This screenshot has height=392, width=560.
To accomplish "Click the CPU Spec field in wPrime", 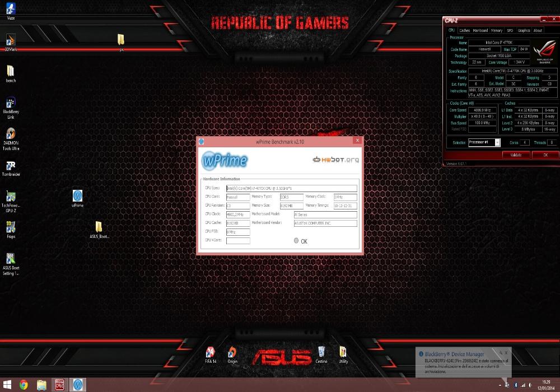I will pos(291,188).
